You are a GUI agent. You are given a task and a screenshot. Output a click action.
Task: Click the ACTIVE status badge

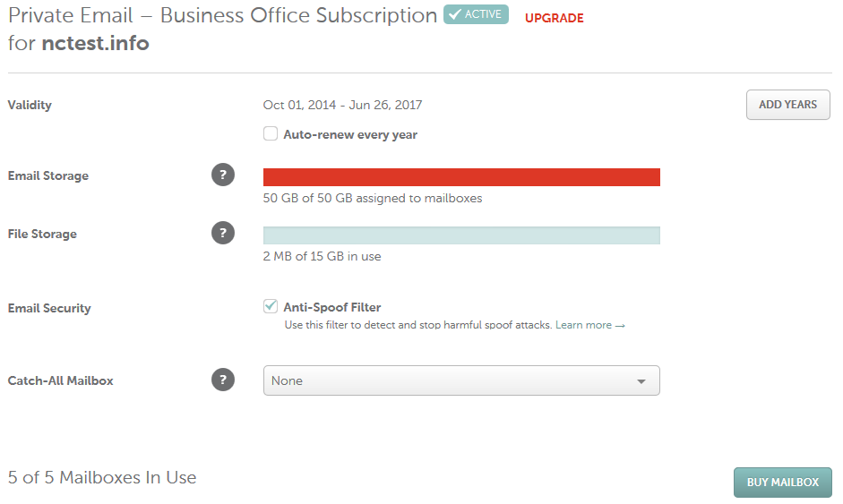476,14
